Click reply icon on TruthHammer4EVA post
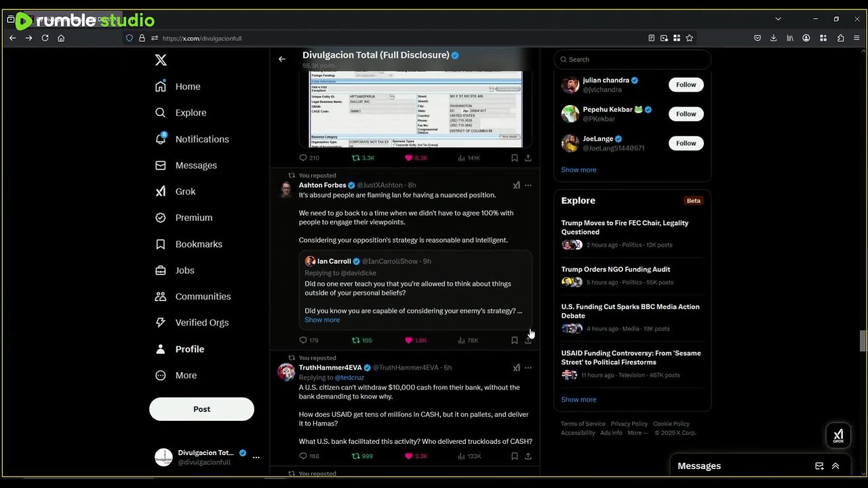The image size is (868, 488). click(x=303, y=456)
